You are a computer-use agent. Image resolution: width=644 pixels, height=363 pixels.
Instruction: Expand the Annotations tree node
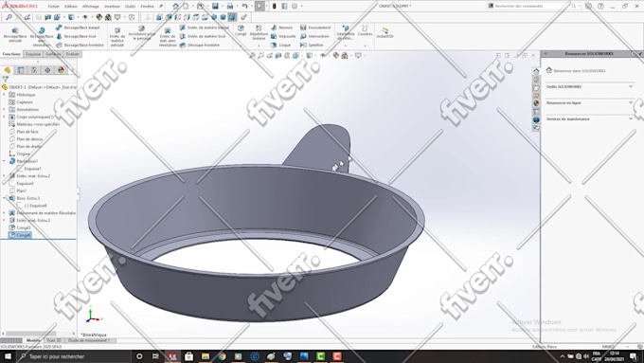pyautogui.click(x=4, y=110)
